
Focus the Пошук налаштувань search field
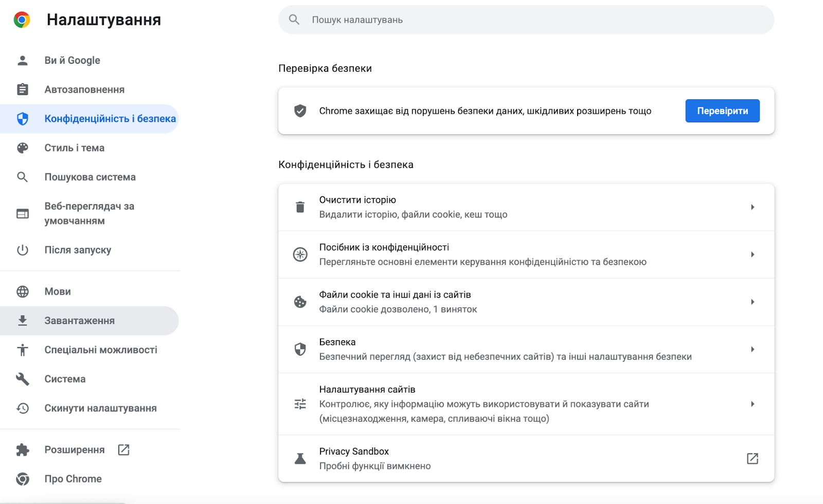pyautogui.click(x=526, y=20)
